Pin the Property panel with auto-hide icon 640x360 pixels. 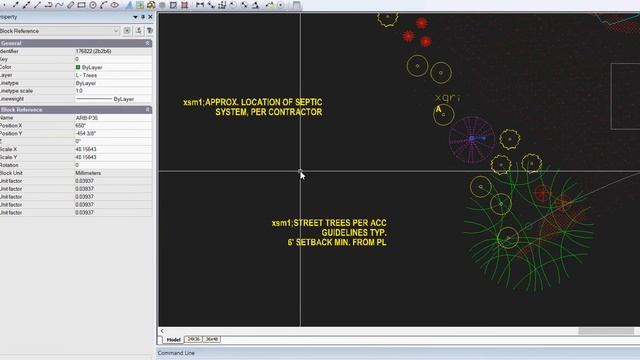pyautogui.click(x=143, y=17)
